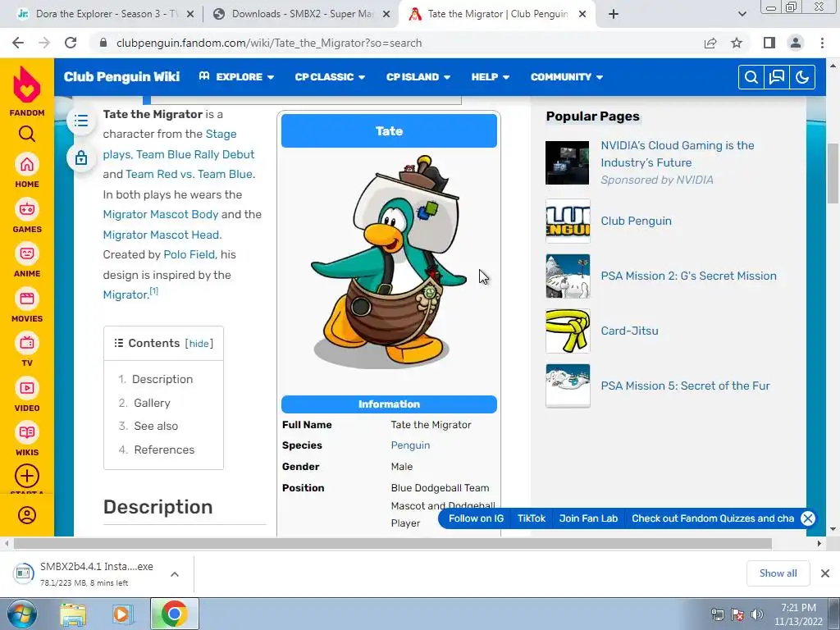This screenshot has height=630, width=840.
Task: Open the Anime sidebar icon
Action: [27, 253]
